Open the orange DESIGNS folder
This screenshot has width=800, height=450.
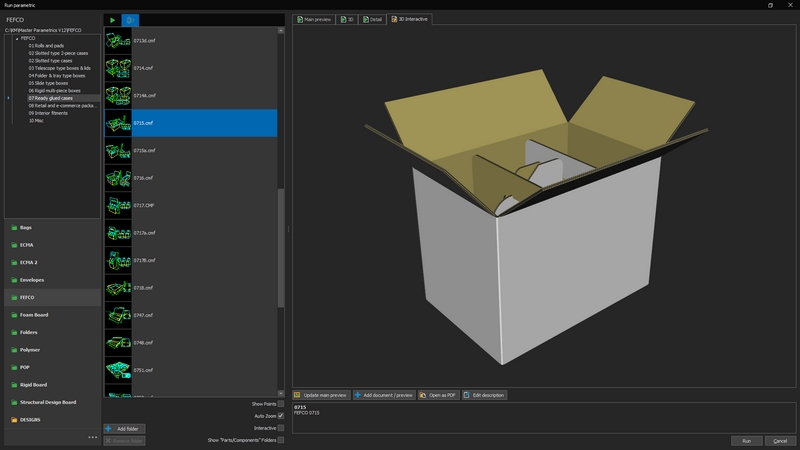click(29, 419)
